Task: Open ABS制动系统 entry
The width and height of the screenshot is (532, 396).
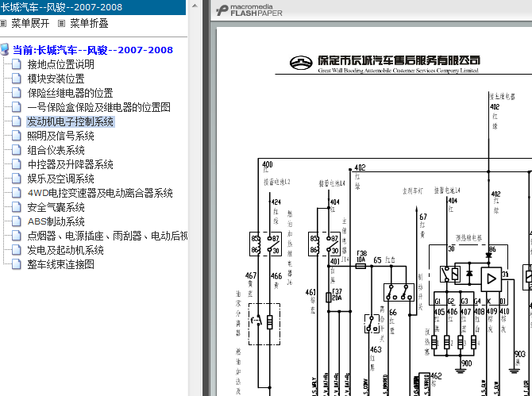Action: pos(56,221)
